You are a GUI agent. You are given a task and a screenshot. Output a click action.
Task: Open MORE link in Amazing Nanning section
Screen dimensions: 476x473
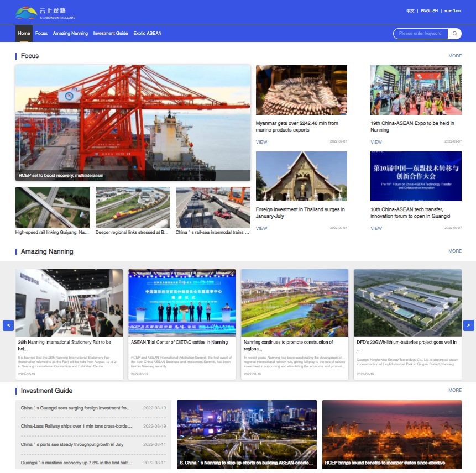point(455,251)
